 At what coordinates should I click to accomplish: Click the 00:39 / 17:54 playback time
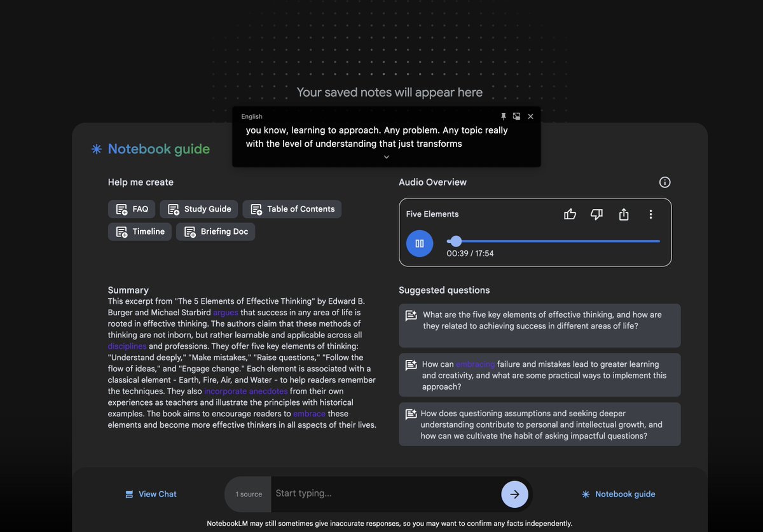click(x=470, y=254)
